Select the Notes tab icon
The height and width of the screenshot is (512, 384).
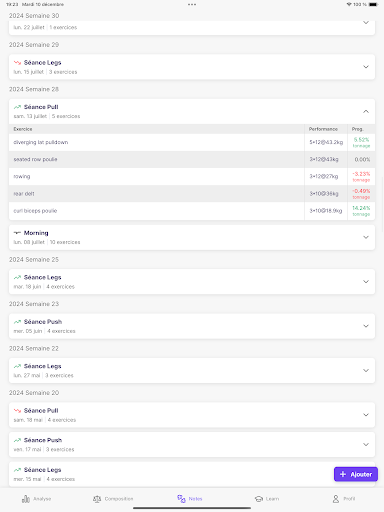(181, 499)
